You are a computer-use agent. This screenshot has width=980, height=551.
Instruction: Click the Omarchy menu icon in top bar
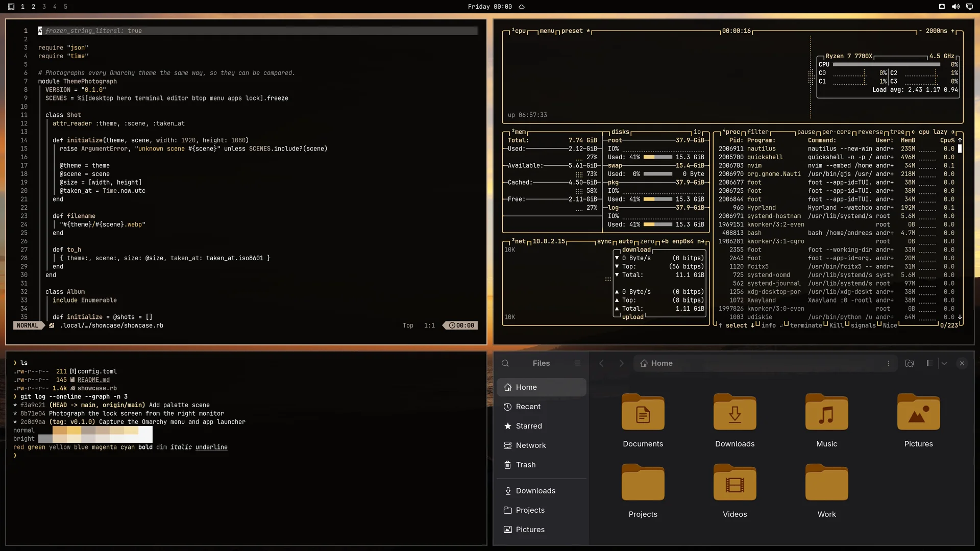[11, 7]
